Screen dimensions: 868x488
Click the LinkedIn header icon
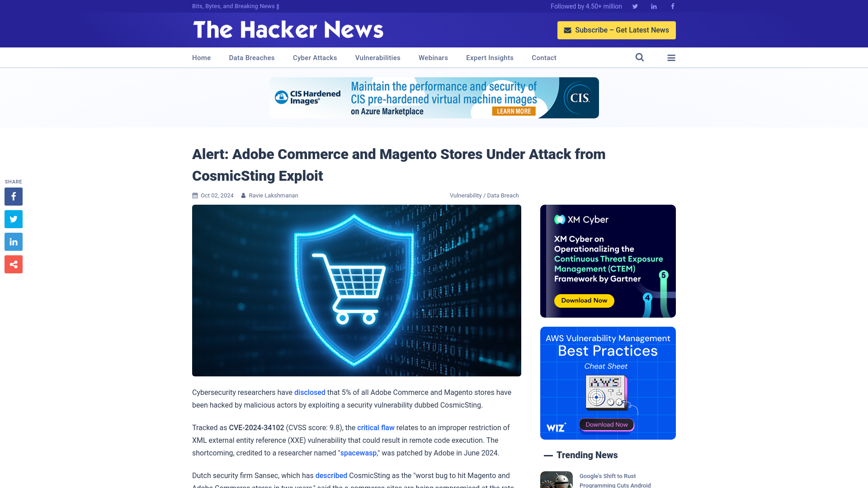tap(653, 6)
